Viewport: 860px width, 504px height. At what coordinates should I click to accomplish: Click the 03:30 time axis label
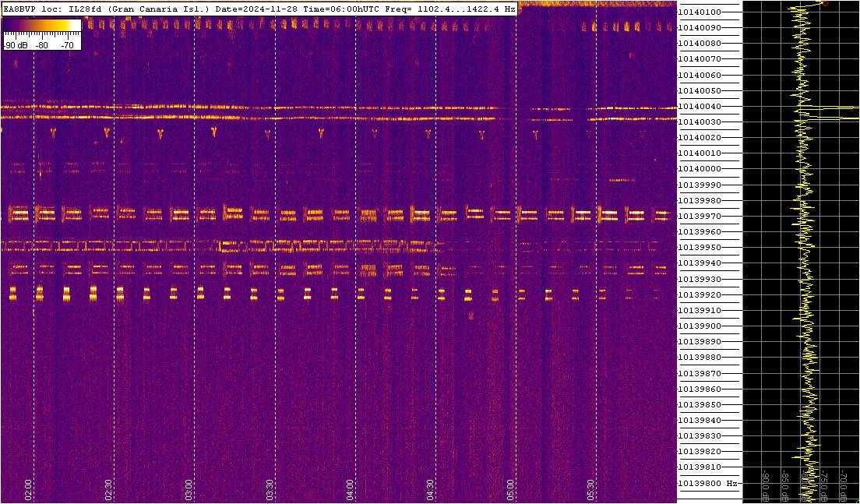(x=270, y=489)
